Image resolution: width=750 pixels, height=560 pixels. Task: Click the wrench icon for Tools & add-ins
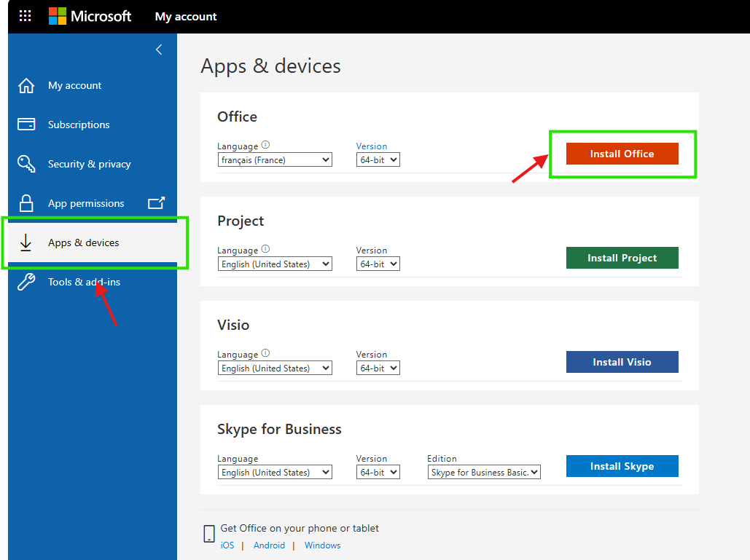click(x=26, y=282)
